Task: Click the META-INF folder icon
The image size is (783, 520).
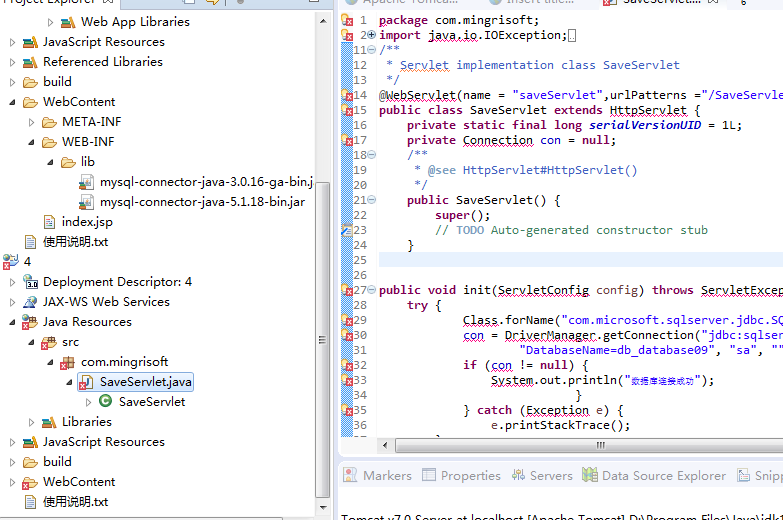Action: pos(49,122)
